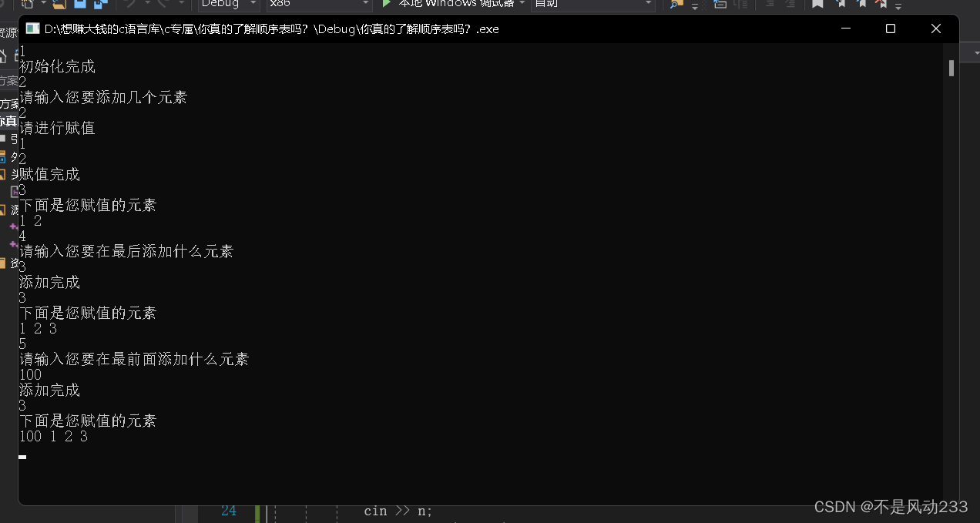Click the Save All toolbar icon
Viewport: 980px width, 523px height.
point(99,4)
